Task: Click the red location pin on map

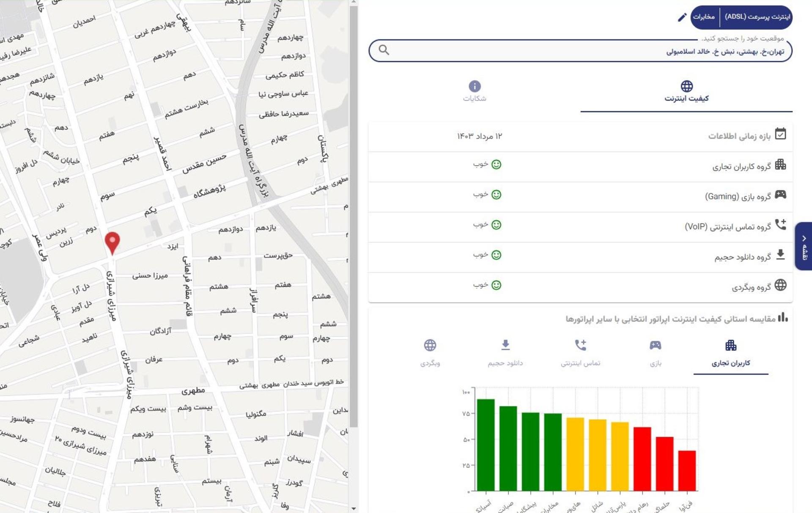Action: pyautogui.click(x=112, y=243)
